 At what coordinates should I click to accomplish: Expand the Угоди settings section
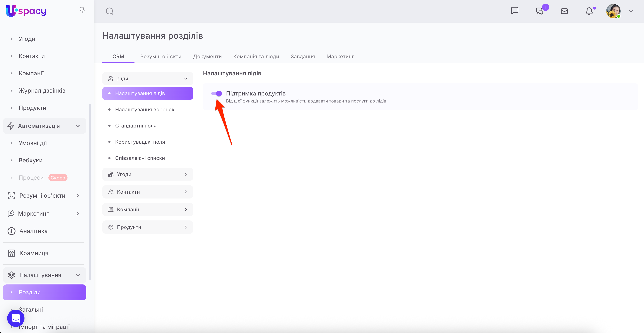(147, 174)
